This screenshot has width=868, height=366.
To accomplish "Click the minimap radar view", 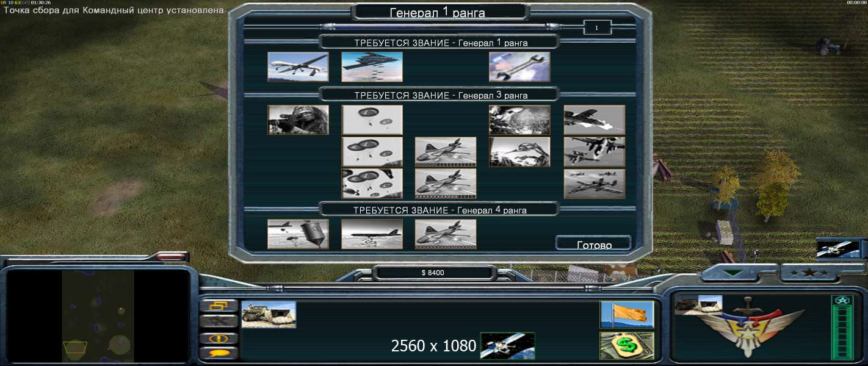I will 98,316.
